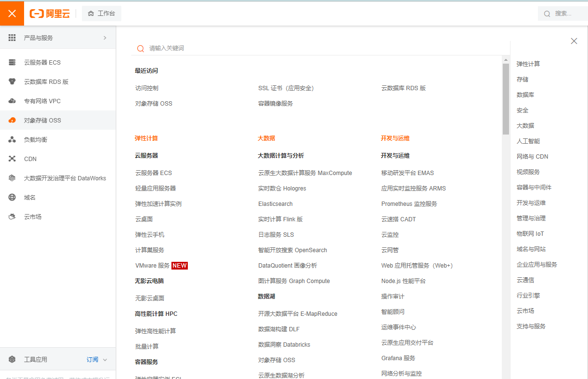Open Prometheus 监控服务 link
The height and width of the screenshot is (379, 588).
pyautogui.click(x=409, y=203)
